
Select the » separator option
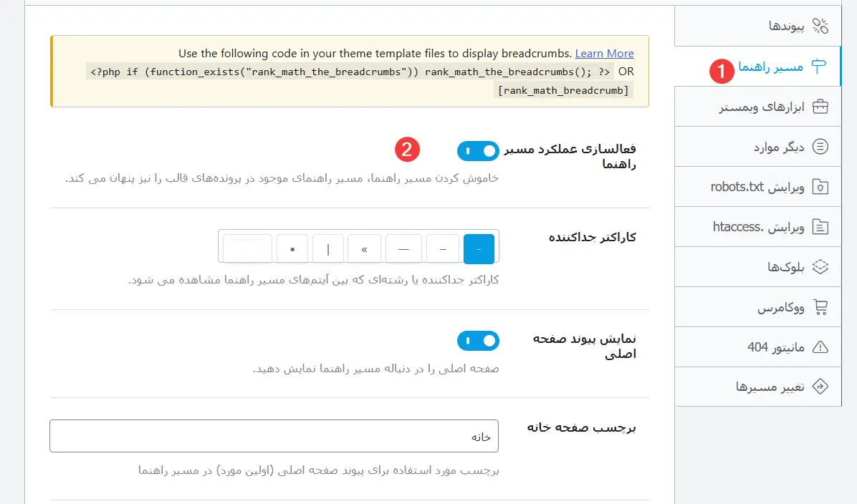point(364,249)
